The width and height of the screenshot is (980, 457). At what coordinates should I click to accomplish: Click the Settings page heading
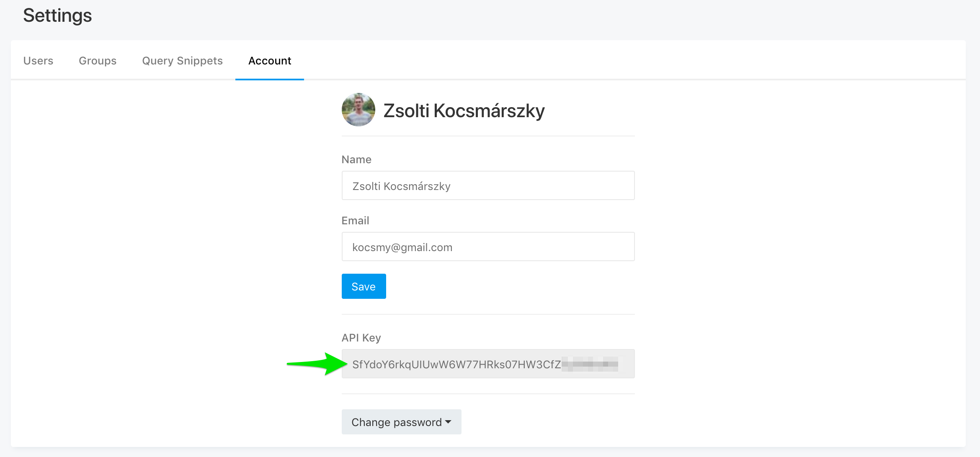click(x=57, y=16)
